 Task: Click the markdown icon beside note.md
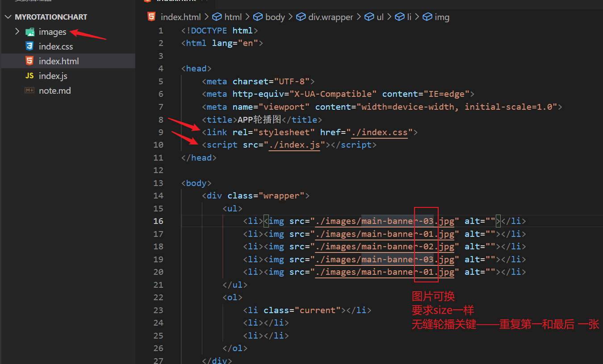click(29, 91)
